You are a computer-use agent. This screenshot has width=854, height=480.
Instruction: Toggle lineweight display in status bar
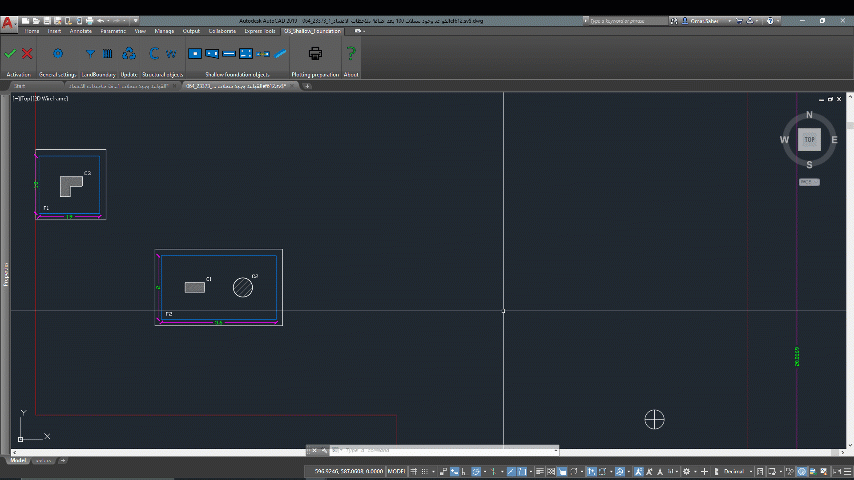coord(540,471)
